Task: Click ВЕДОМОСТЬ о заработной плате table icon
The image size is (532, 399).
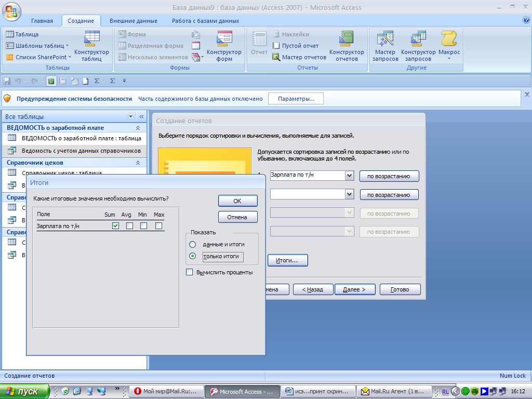Action: coord(12,138)
